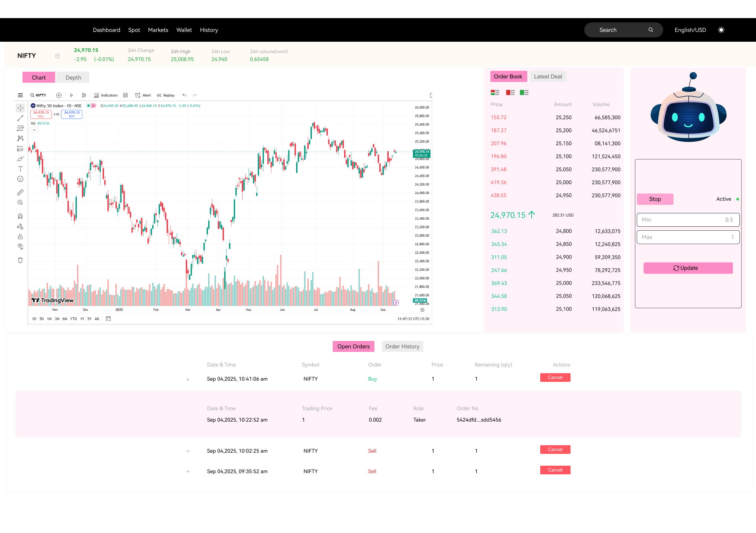
Task: Cancel the 10:41:06 am Buy order
Action: click(x=555, y=377)
